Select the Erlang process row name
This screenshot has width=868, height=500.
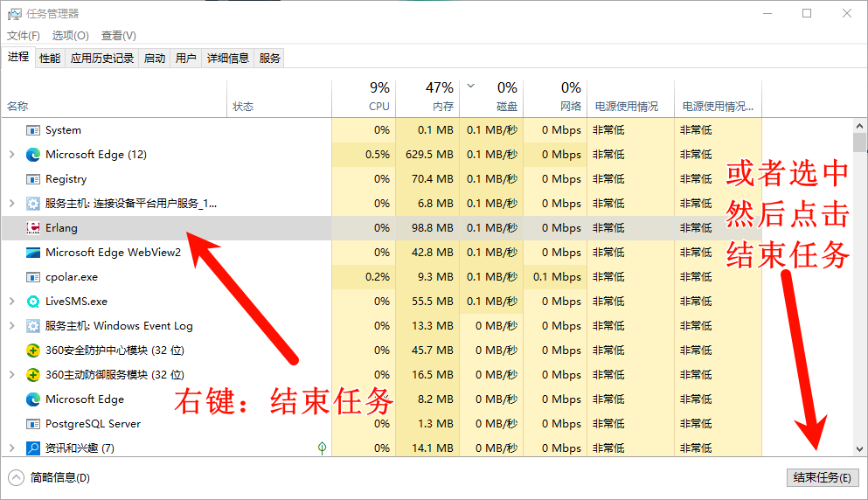[x=61, y=228]
